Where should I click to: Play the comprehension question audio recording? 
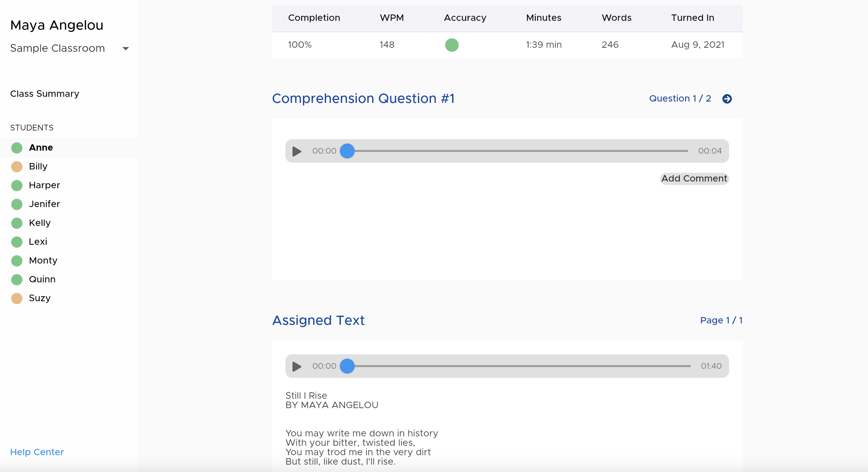tap(297, 151)
